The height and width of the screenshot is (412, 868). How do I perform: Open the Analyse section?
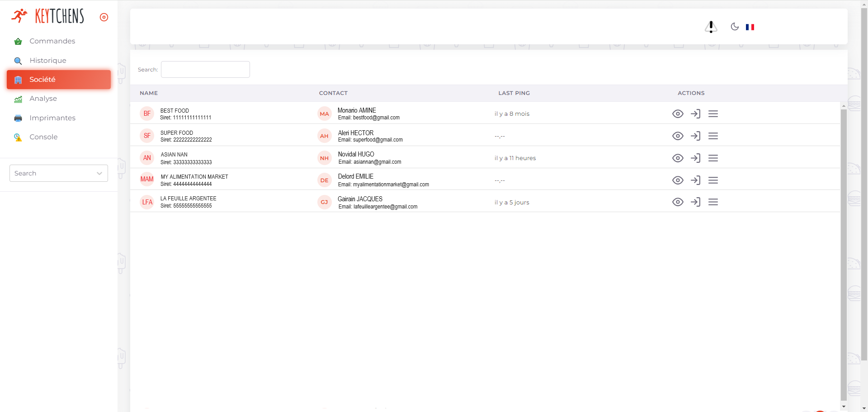43,99
